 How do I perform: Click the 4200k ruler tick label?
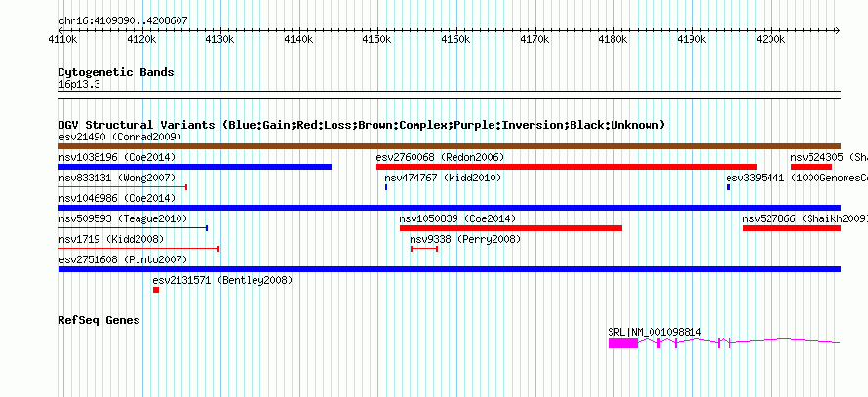770,40
